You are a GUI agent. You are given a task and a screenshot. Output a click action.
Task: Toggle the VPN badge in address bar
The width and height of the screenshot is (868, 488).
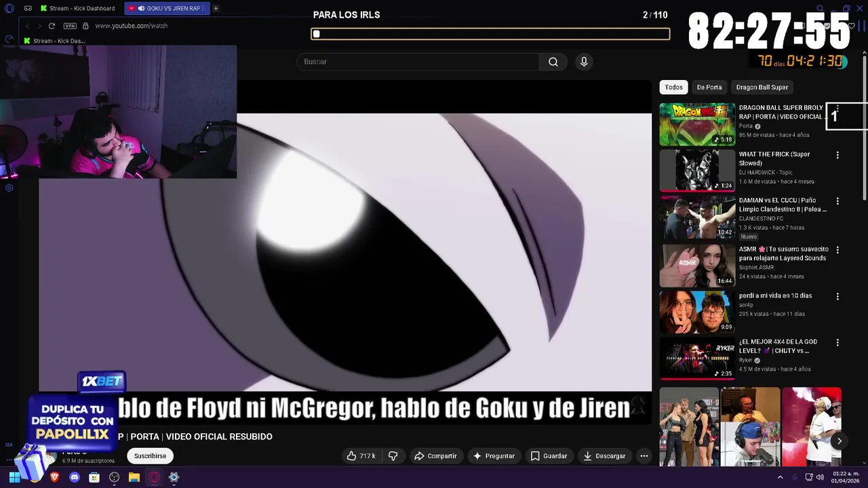click(x=70, y=26)
